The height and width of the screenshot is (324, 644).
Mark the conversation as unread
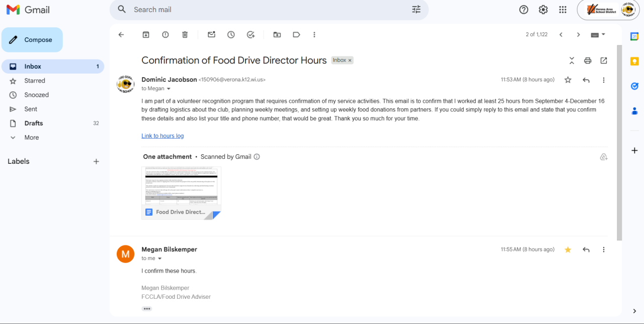(x=211, y=35)
